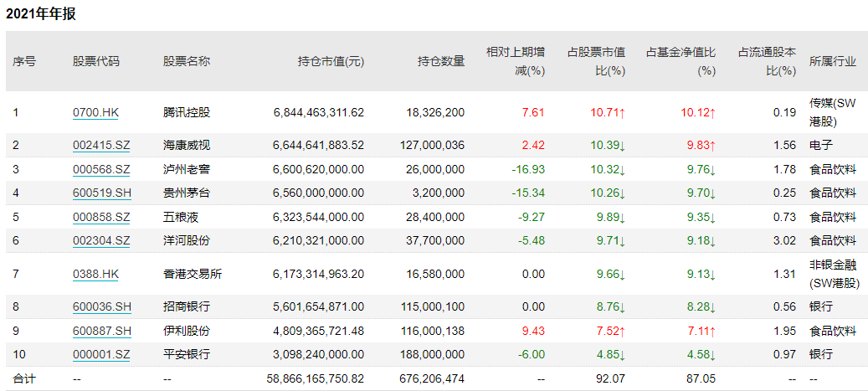The height and width of the screenshot is (391, 868).
Task: Click the 2021年年报 report title
Action: [x=41, y=14]
